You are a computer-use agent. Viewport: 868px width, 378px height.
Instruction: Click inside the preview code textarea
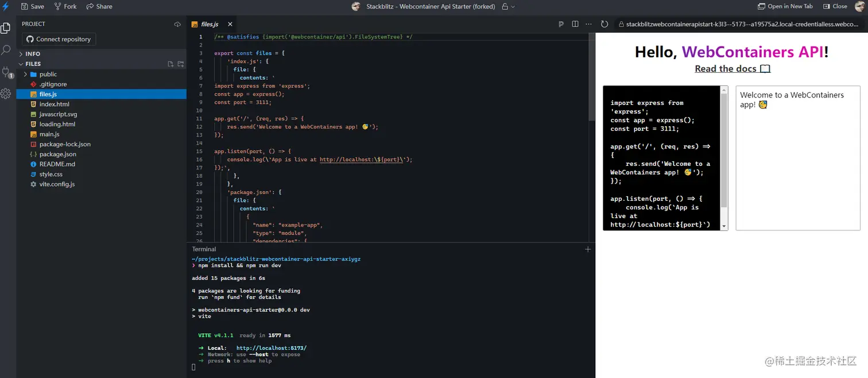point(661,158)
